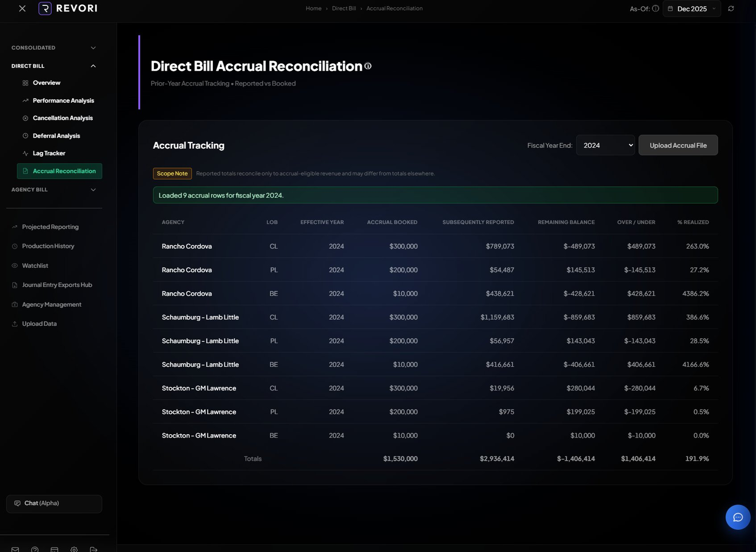756x552 pixels.
Task: Click the $2,936,414 total reported
Action: click(x=497, y=459)
